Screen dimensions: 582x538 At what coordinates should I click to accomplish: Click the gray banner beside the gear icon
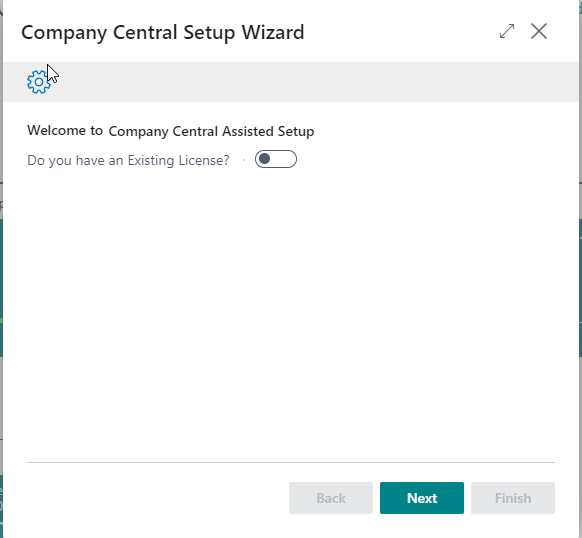315,82
